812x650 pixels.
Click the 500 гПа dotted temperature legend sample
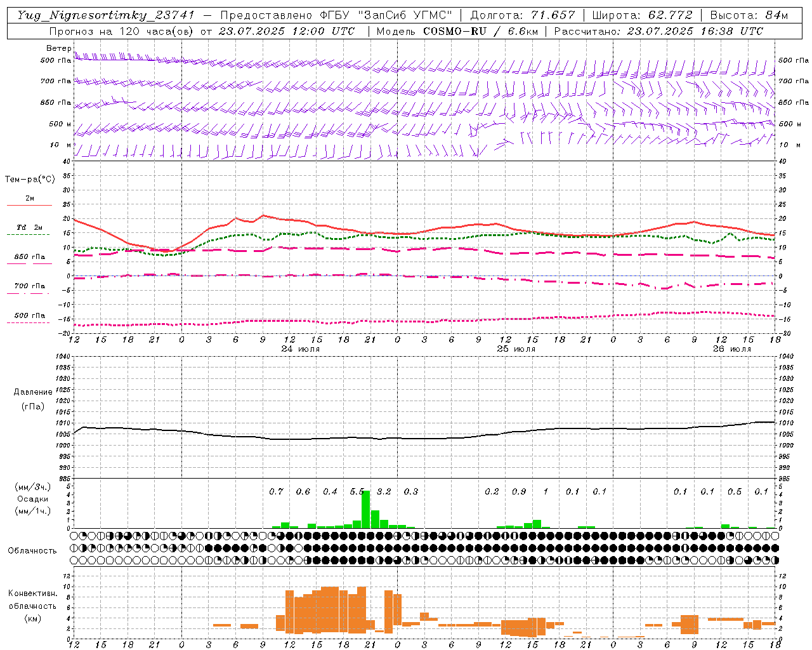click(29, 322)
